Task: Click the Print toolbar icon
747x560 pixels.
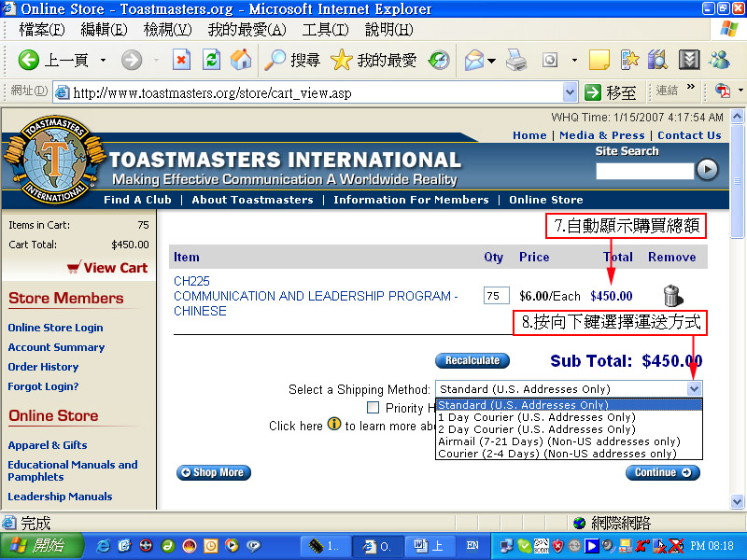Action: (516, 61)
